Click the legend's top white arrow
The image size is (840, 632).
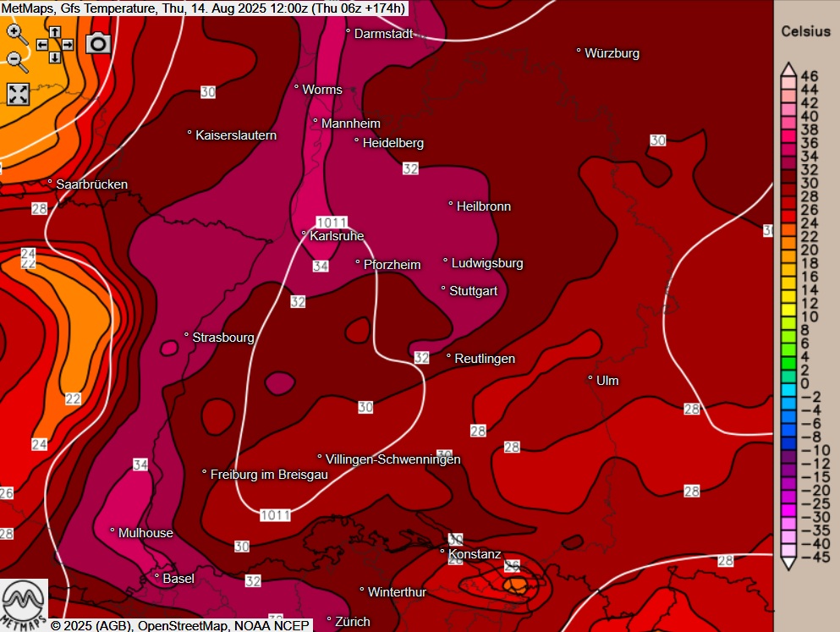pyautogui.click(x=787, y=68)
